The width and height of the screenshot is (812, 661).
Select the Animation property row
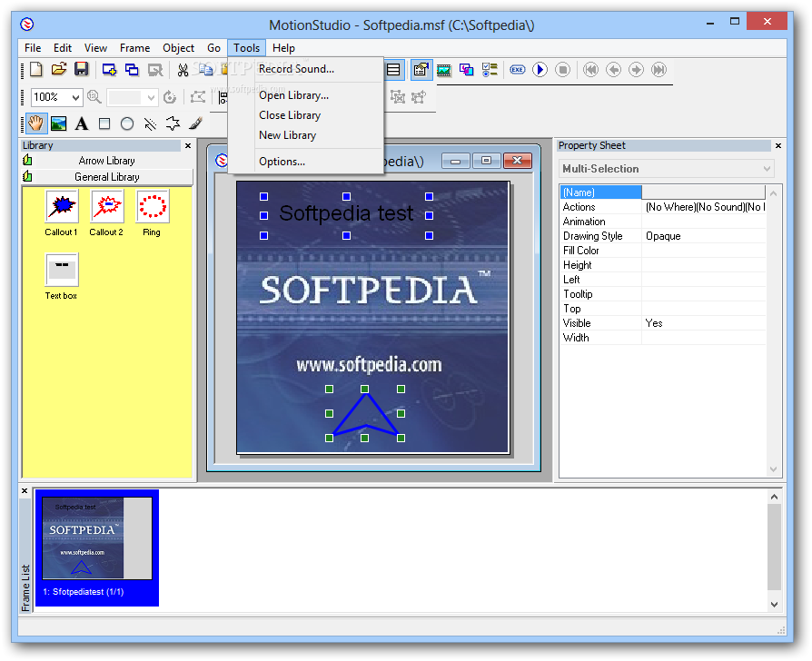[663, 222]
